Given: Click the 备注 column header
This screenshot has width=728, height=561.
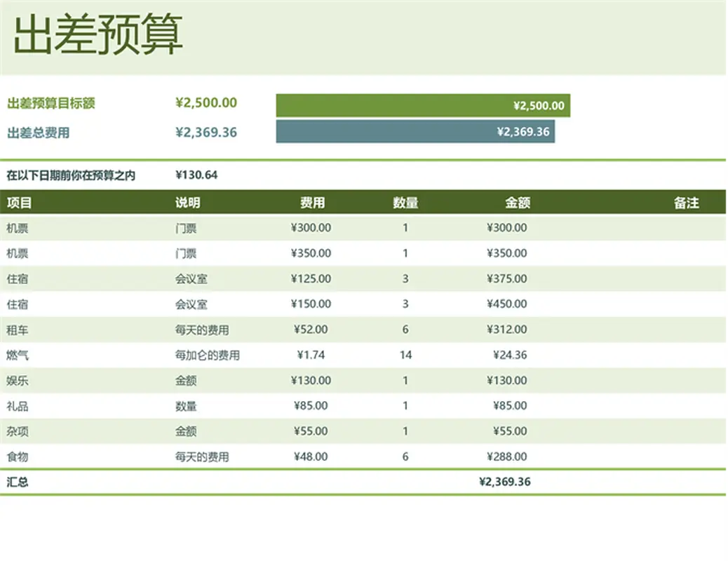Looking at the screenshot, I should click(x=686, y=203).
